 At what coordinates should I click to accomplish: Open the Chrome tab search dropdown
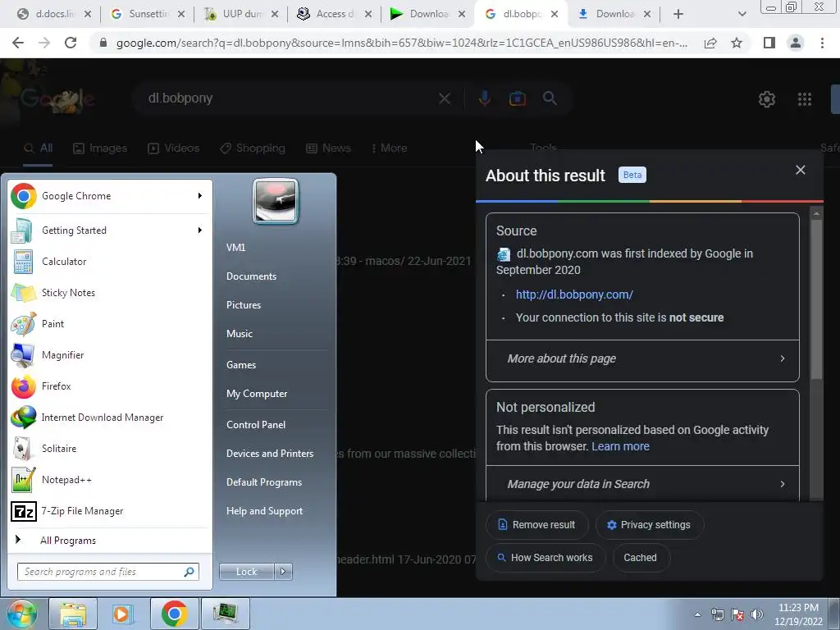pyautogui.click(x=742, y=14)
